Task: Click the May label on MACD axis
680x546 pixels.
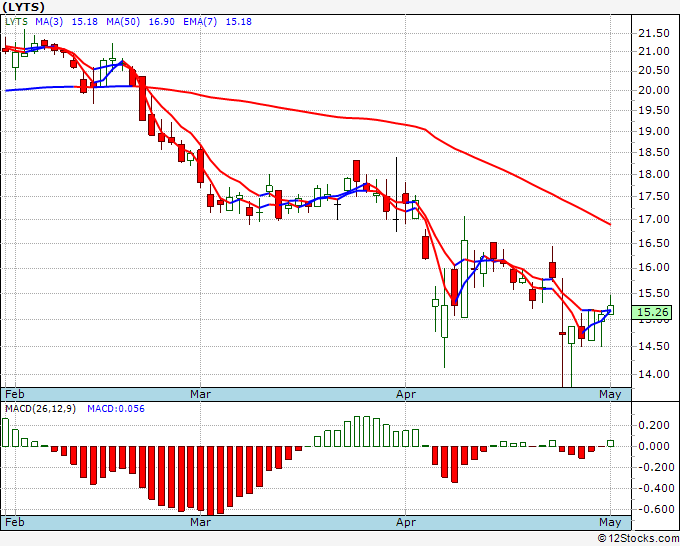Action: tap(610, 522)
